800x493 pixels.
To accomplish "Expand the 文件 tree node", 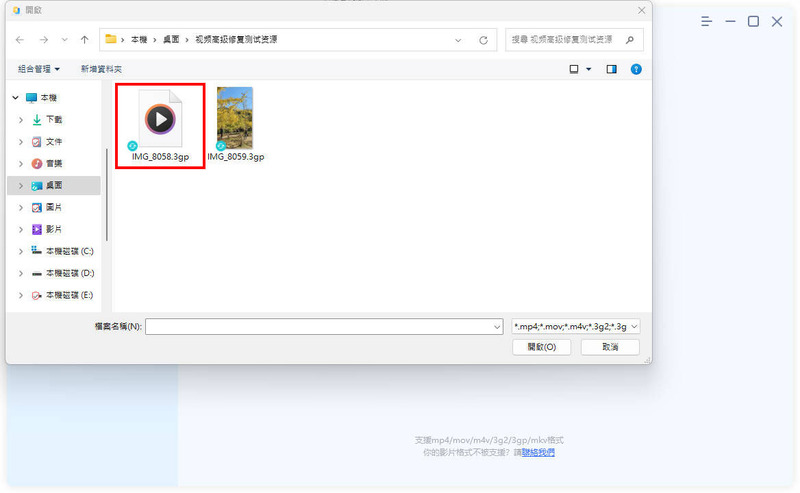I will [x=21, y=142].
